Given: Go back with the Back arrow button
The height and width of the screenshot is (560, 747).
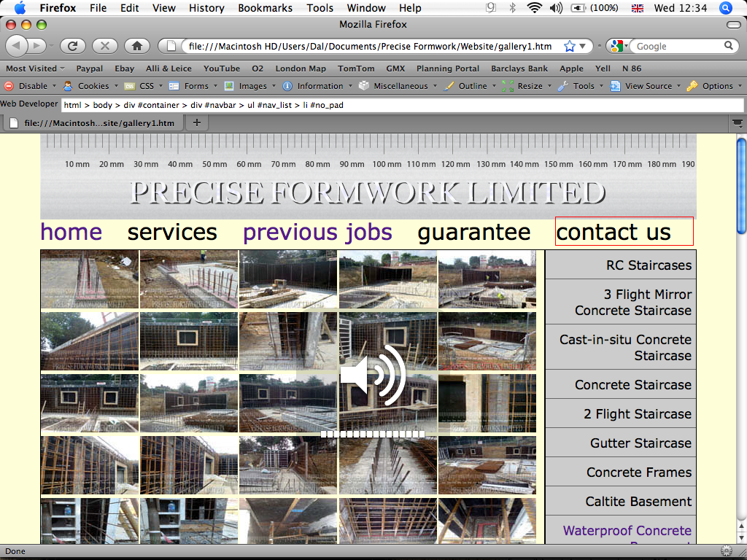Looking at the screenshot, I should (x=17, y=46).
